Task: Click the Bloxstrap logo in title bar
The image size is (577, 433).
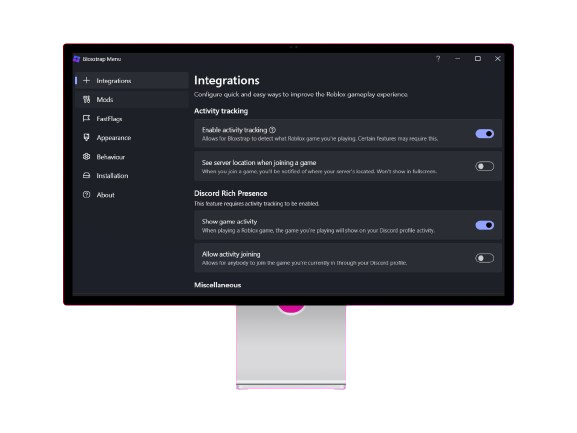Action: coord(77,59)
